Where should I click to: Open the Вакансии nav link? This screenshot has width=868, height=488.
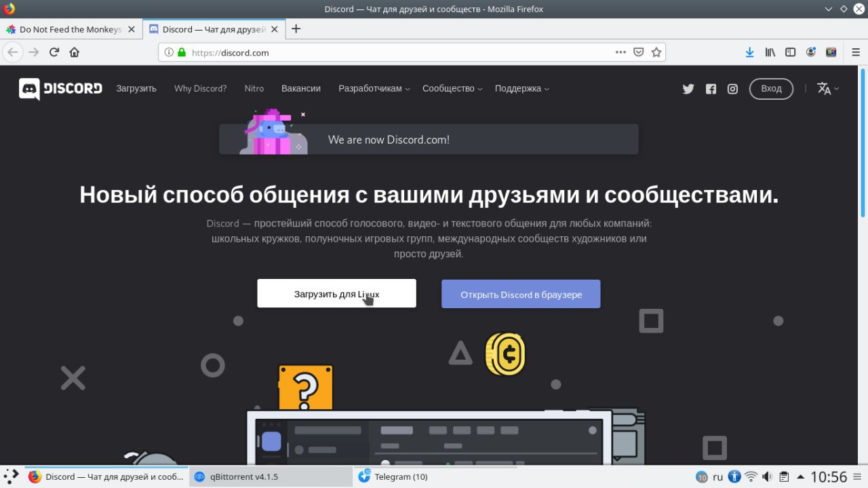point(301,88)
